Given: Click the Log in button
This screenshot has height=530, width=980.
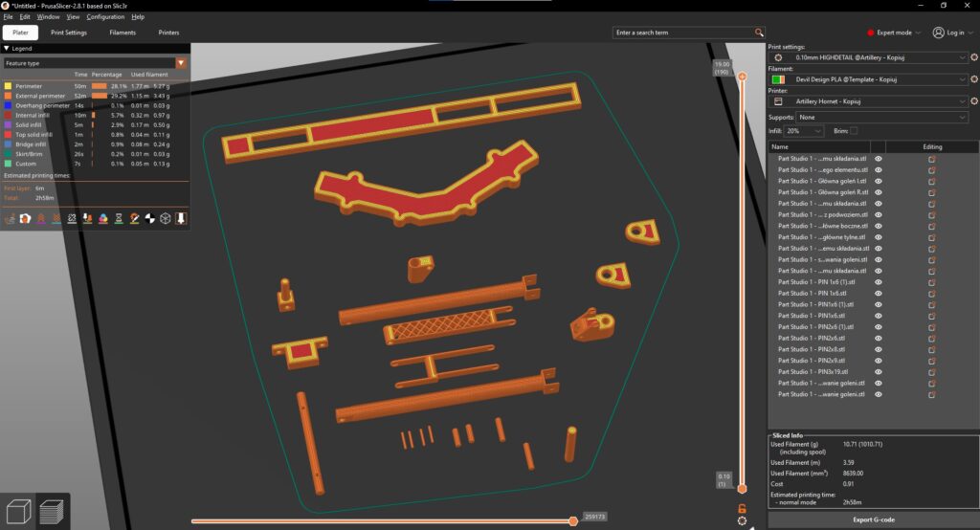Looking at the screenshot, I should pyautogui.click(x=950, y=33).
